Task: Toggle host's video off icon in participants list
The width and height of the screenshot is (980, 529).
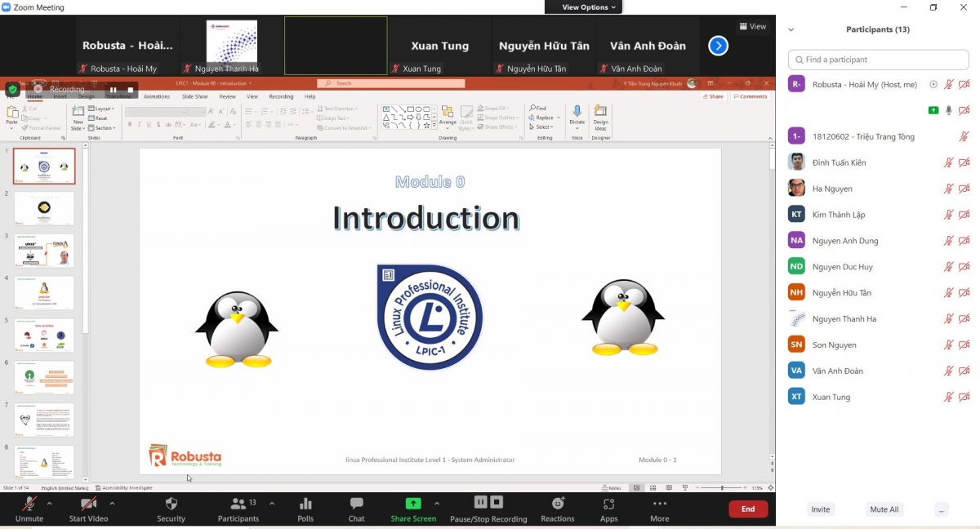Action: 964,84
